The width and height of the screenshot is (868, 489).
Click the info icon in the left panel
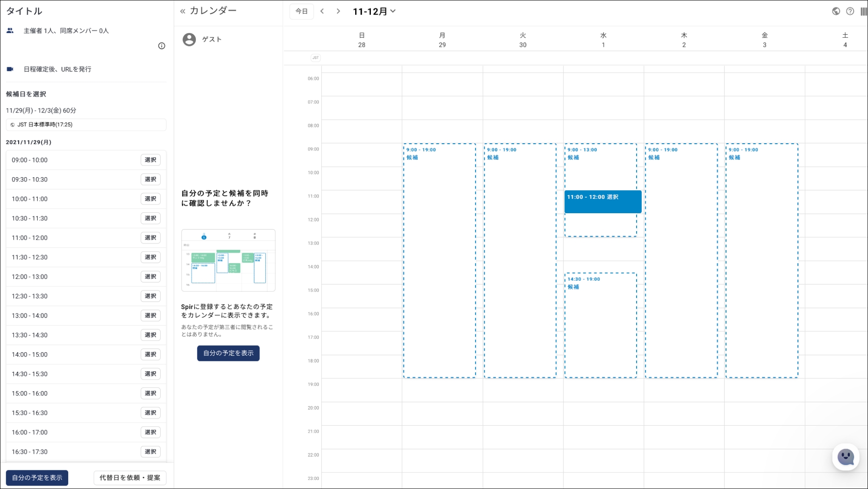162,46
